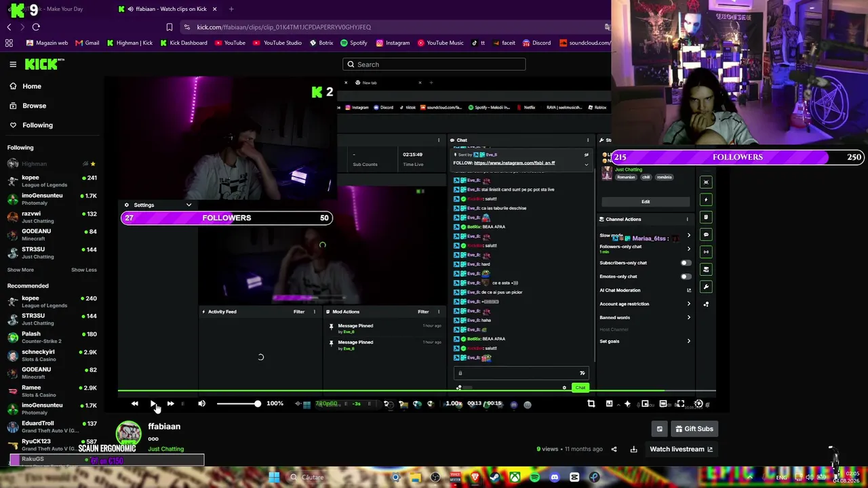Image resolution: width=868 pixels, height=488 pixels.
Task: Click the Edit stream info button
Action: (646, 201)
